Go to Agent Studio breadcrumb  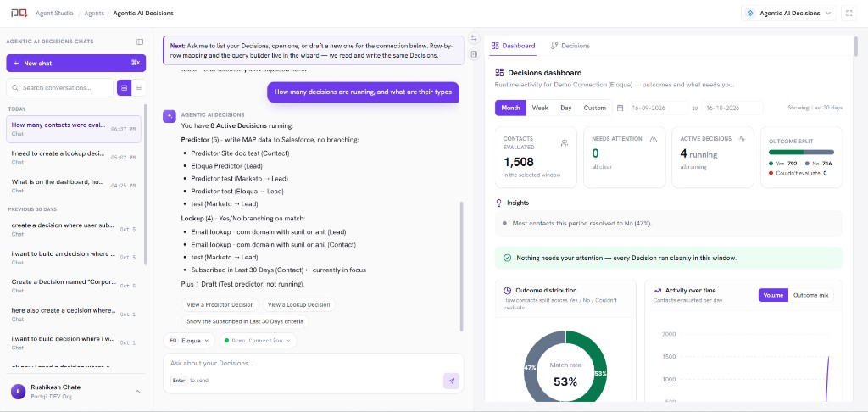[54, 14]
